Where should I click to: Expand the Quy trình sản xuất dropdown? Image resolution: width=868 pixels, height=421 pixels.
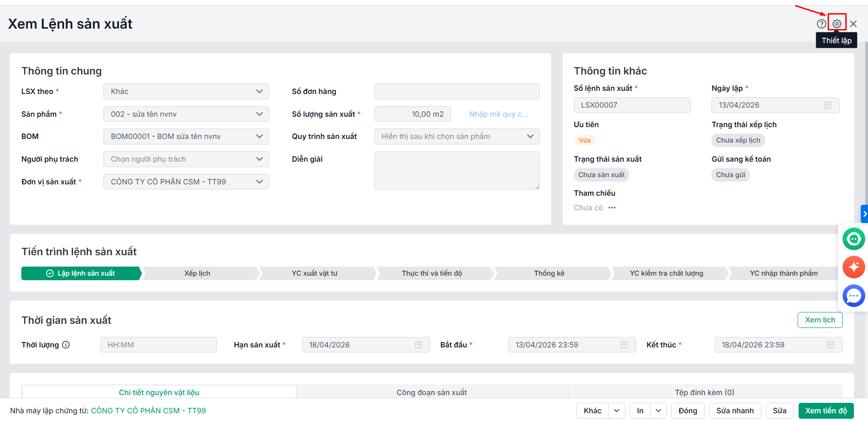(456, 136)
